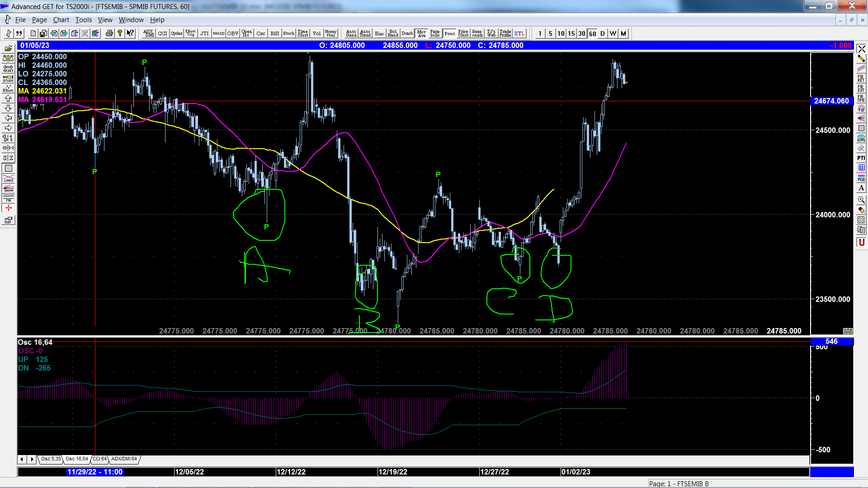Click the FIB tool in left sidebar
The height and width of the screenshot is (488, 868).
(8, 198)
